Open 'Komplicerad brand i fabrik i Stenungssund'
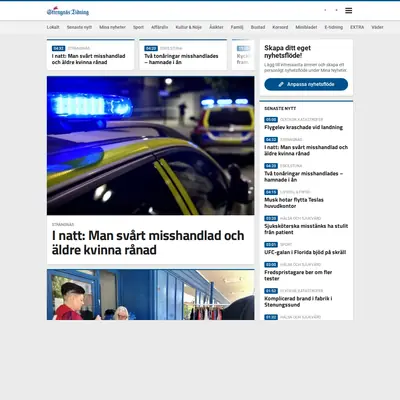 [298, 302]
